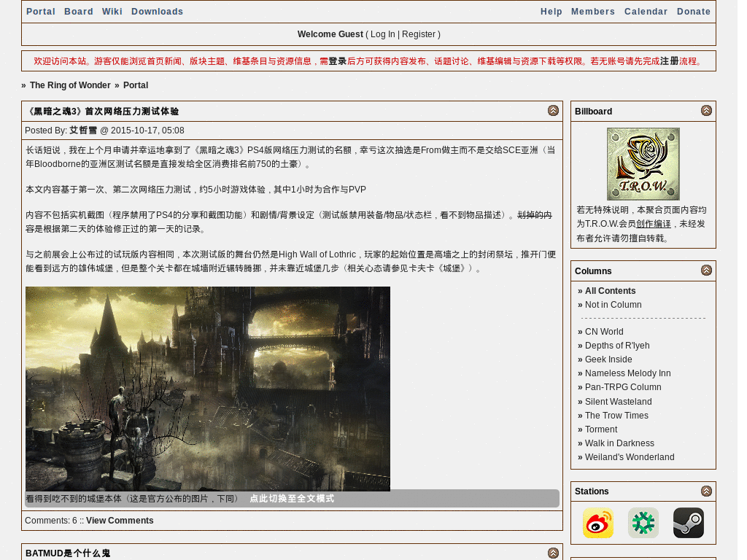The height and width of the screenshot is (560, 747).
Task: Open the Weibo station icon
Action: [x=597, y=523]
